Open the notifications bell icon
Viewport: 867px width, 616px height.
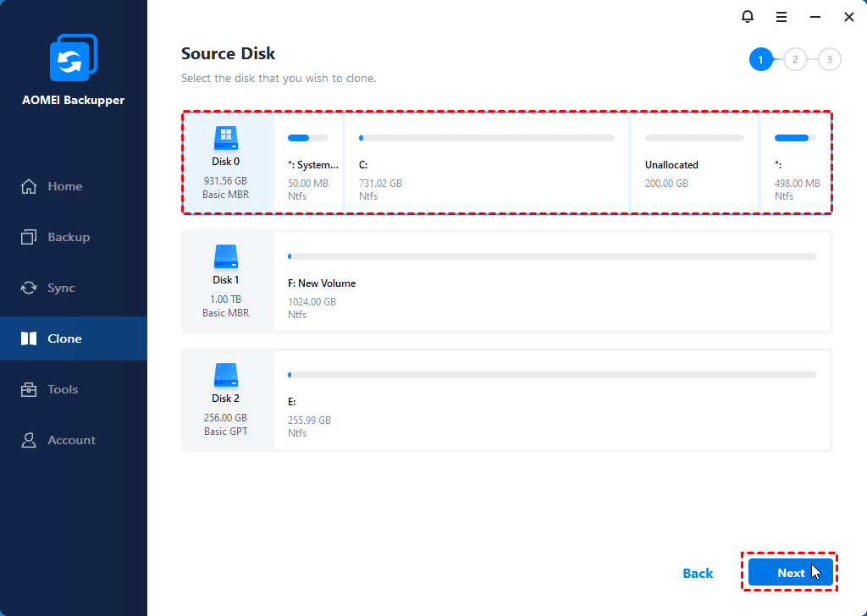point(747,17)
